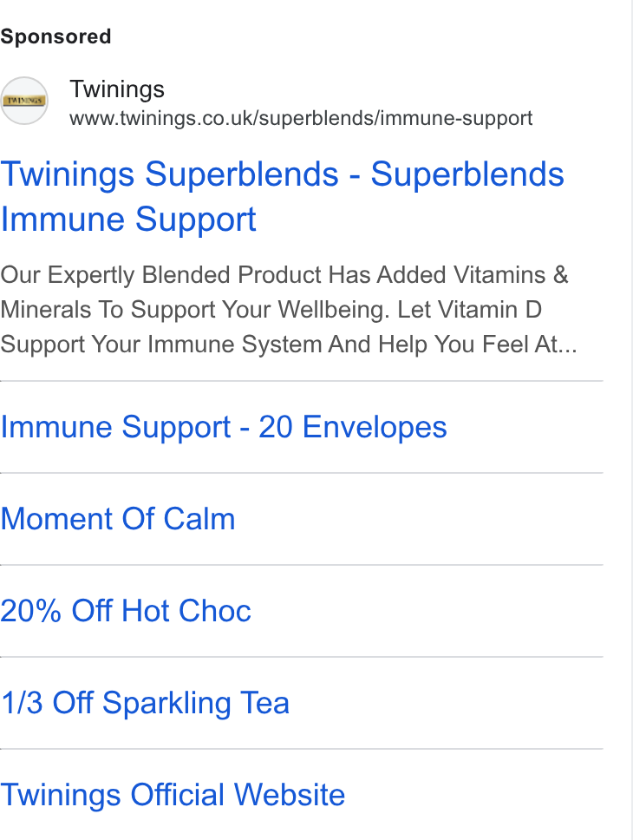This screenshot has height=840, width=633.
Task: Click the www.twinings.co.uk display URL
Action: pos(300,118)
